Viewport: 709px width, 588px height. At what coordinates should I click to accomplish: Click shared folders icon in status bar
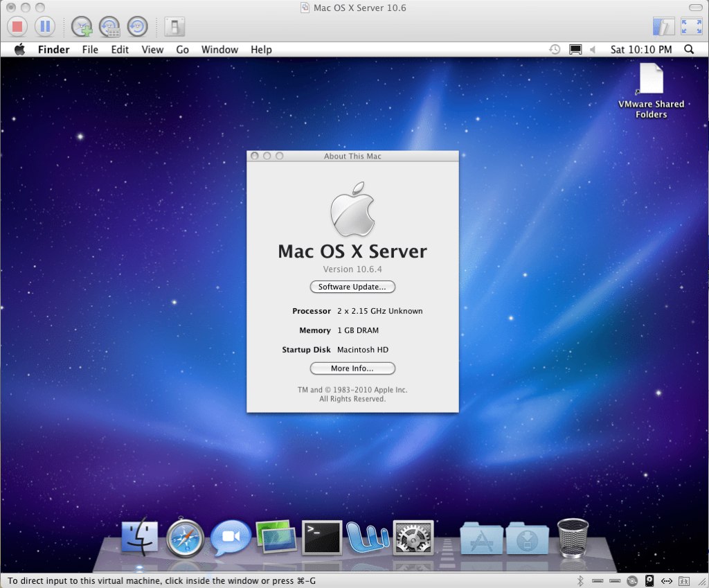coord(684,581)
